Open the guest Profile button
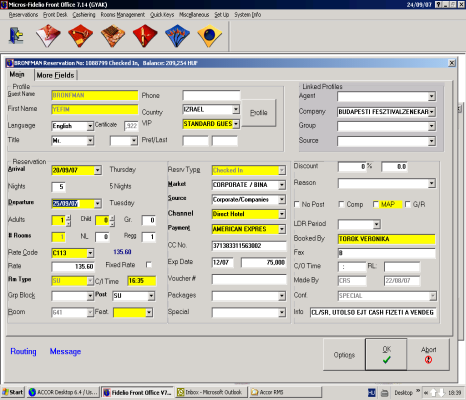The image size is (466, 400). tap(259, 113)
